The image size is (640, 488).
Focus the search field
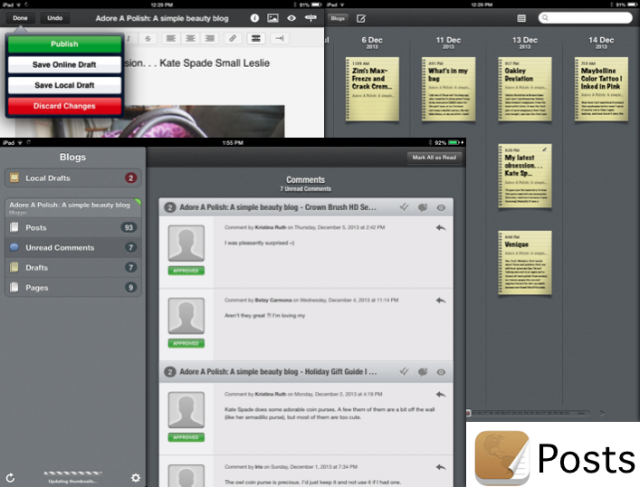coord(585,18)
